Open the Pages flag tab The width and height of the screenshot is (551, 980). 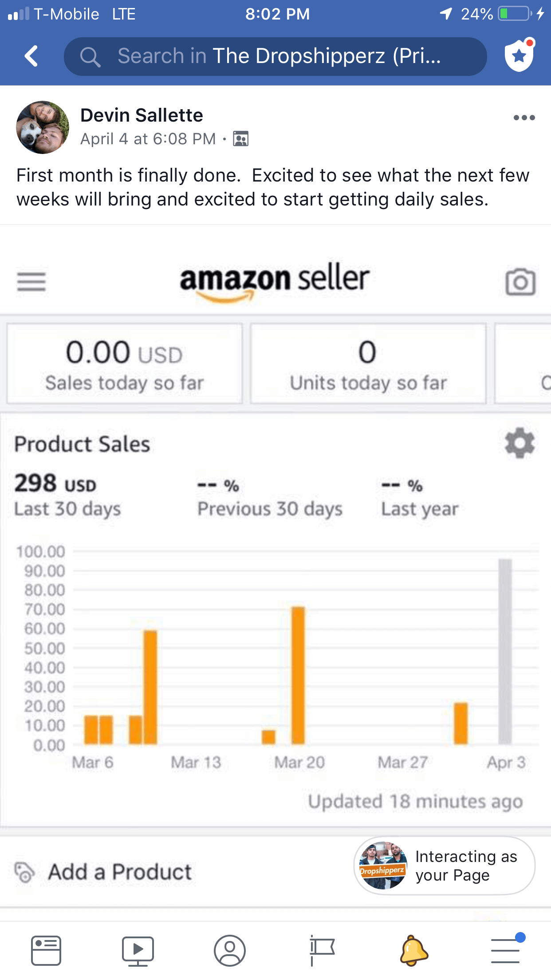point(322,951)
